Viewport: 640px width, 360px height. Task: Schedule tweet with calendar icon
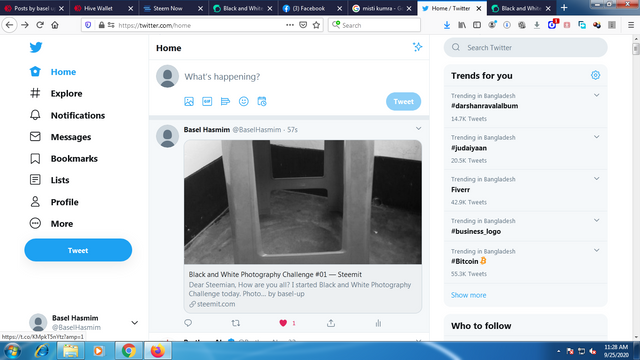(262, 102)
